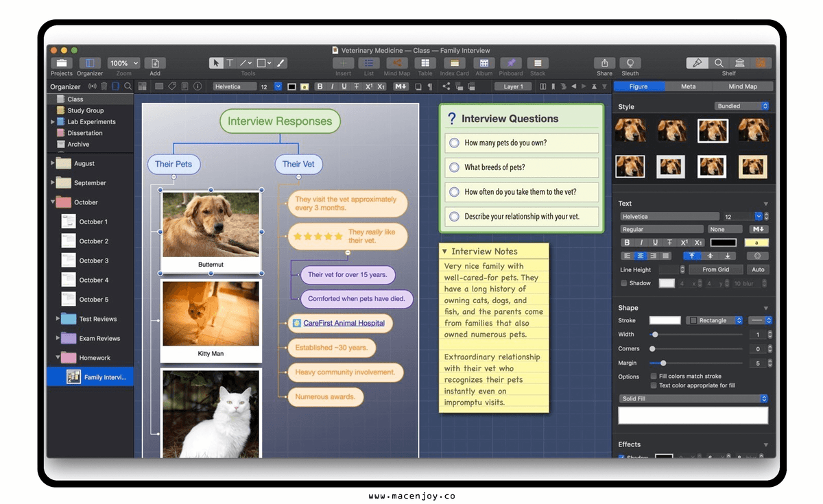Screen dimensions: 823x504
Task: Open the Search shelf magnifier icon
Action: 719,63
